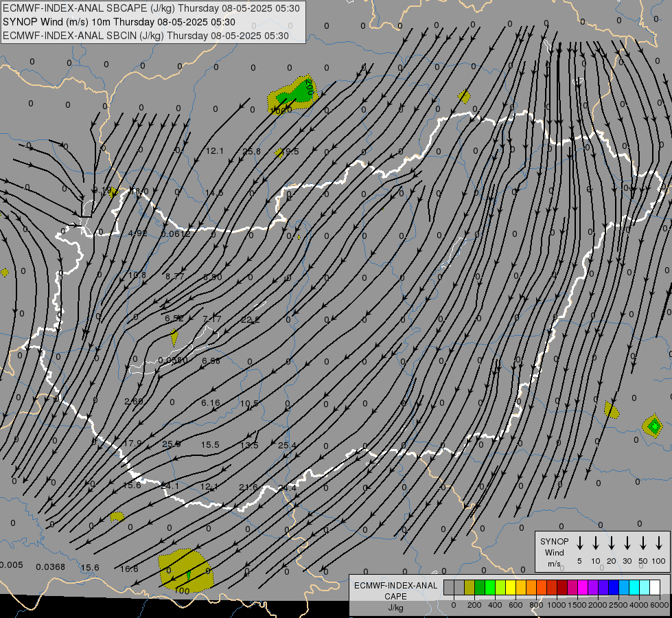Click the 30 m/s wind arrow in legend
Viewport: 672px width, 618px height.
click(627, 543)
